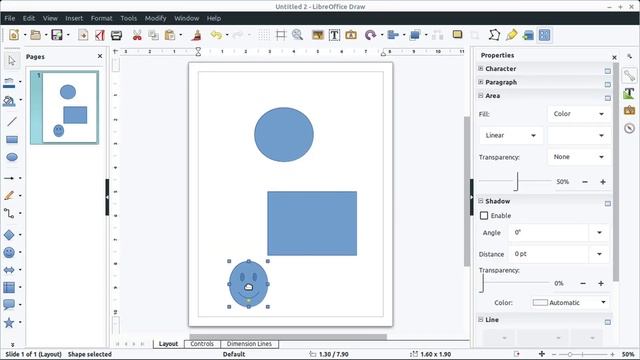Screen dimensions: 640x360
Task: Open the area Transparency type dropdown
Action: [x=579, y=157]
